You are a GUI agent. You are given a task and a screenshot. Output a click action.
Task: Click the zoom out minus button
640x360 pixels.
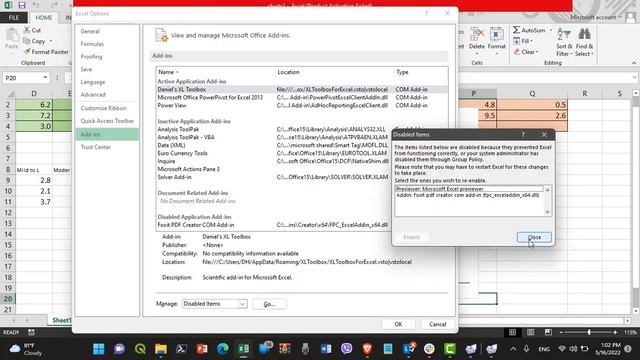coord(562,333)
